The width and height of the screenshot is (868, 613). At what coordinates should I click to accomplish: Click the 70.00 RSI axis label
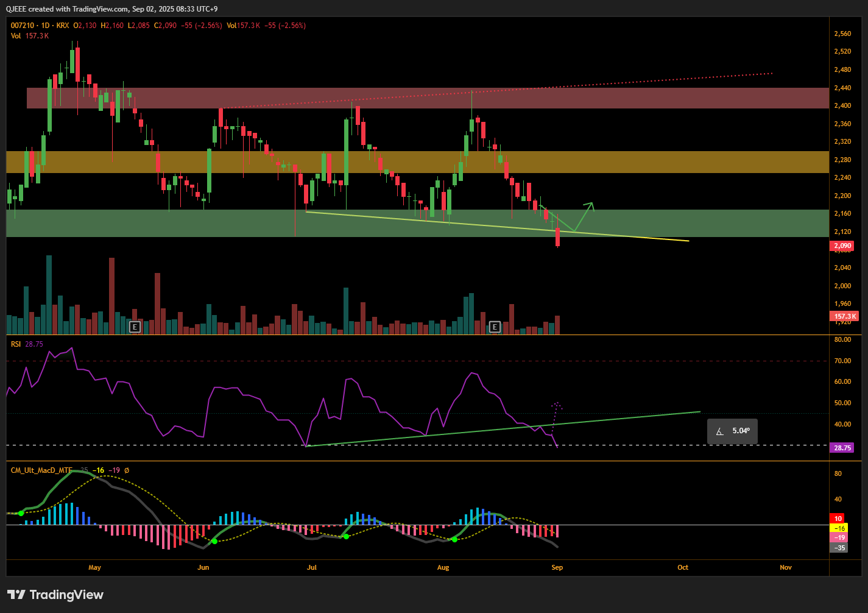click(x=842, y=361)
